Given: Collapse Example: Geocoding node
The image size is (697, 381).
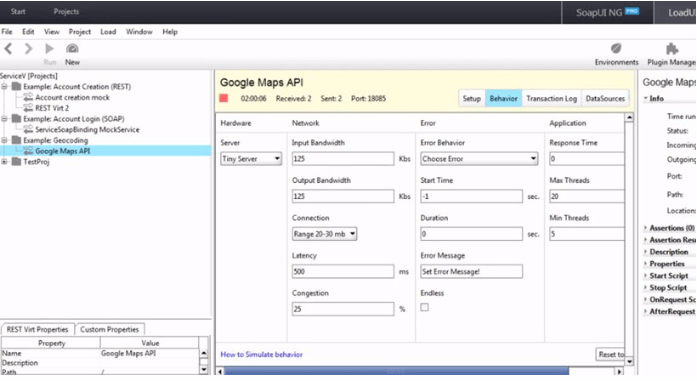Looking at the screenshot, I should (4, 140).
